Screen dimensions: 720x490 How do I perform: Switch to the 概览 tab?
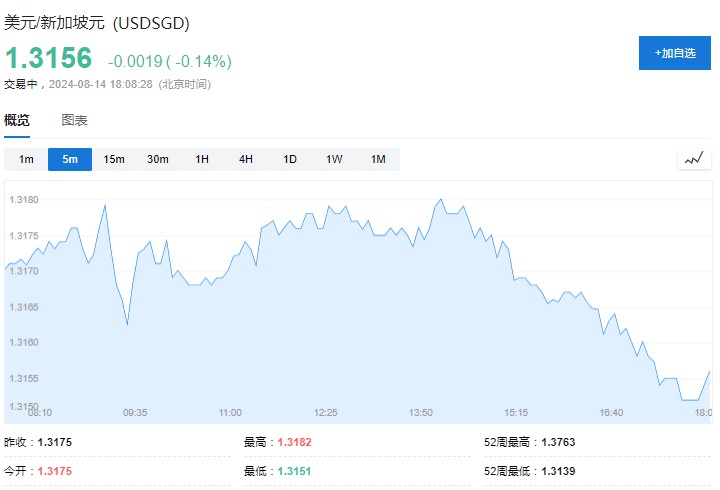coord(17,120)
